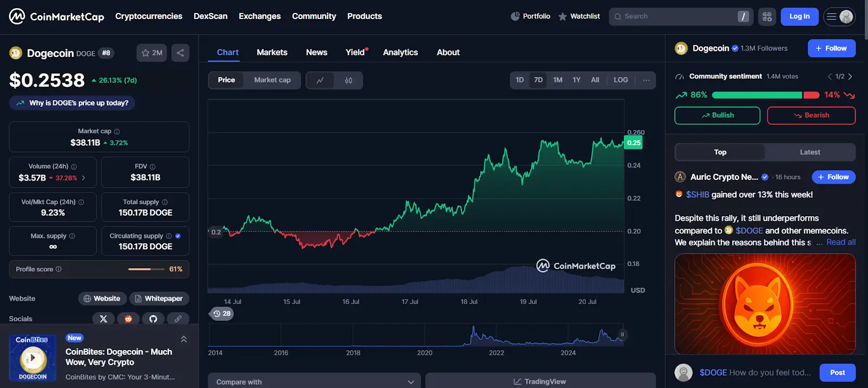Image resolution: width=868 pixels, height=388 pixels.
Task: Collapse the CoinBites card with double chevron
Action: [184, 339]
